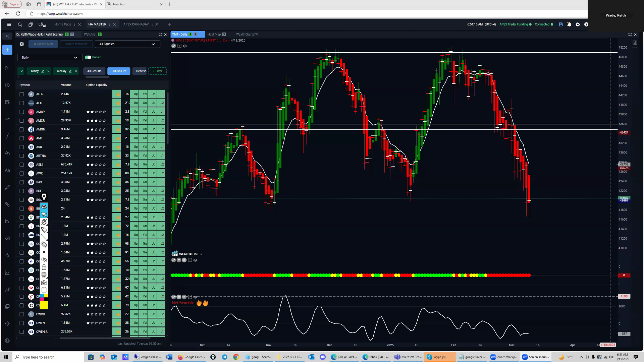The width and height of the screenshot is (644, 362).
Task: Click the save workspace floppy icon
Action: pos(560,24)
